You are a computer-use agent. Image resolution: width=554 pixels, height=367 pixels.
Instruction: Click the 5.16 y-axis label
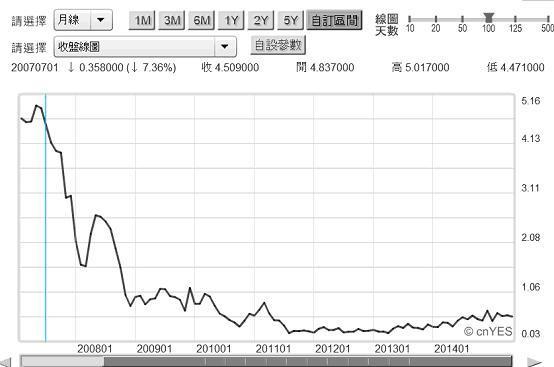531,101
